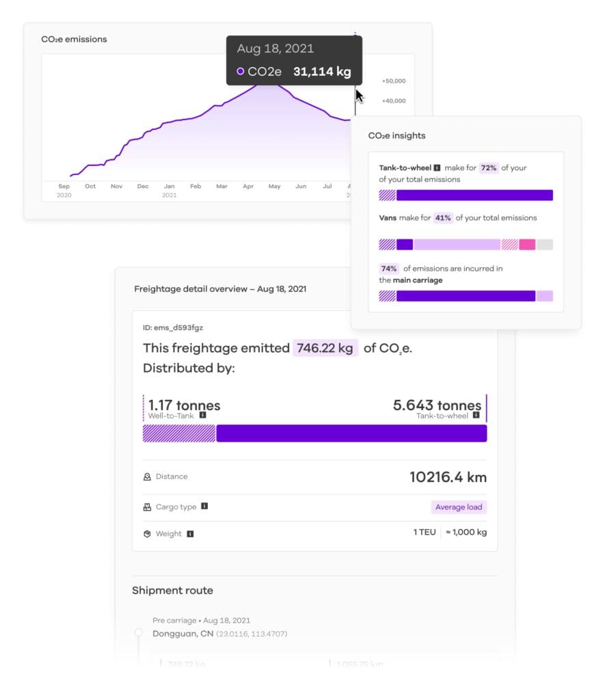Click the solid purple Tank-to-wheel bar in freightage detail
The width and height of the screenshot is (605, 700).
coord(351,433)
